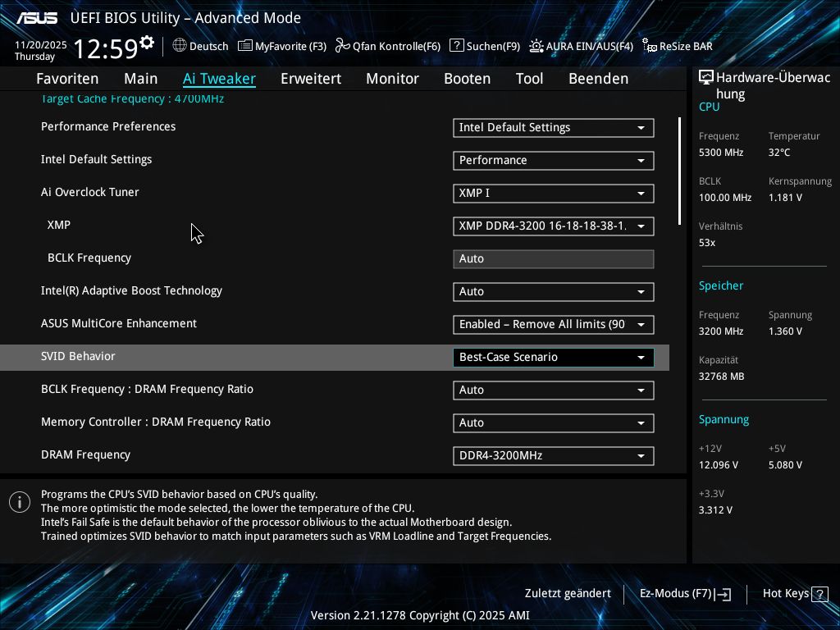Switch to Main tab

click(x=141, y=79)
